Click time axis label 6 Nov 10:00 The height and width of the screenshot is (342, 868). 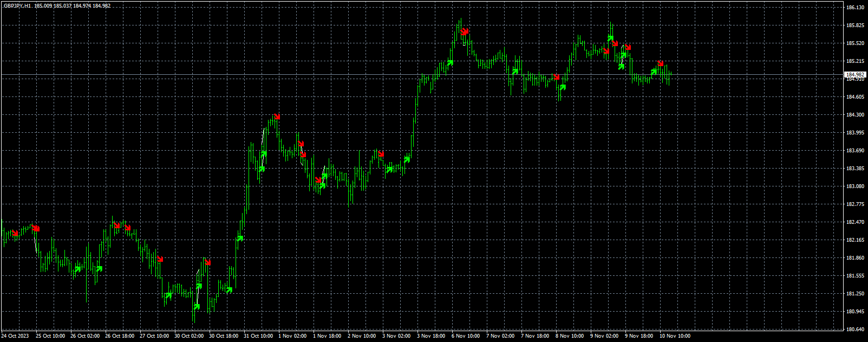[466, 336]
